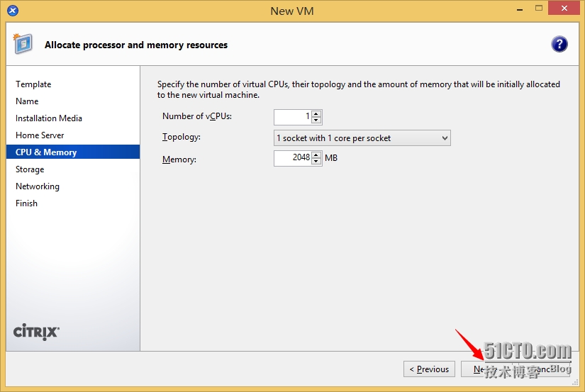Image resolution: width=585 pixels, height=392 pixels.
Task: Go to the Template step
Action: 33,84
